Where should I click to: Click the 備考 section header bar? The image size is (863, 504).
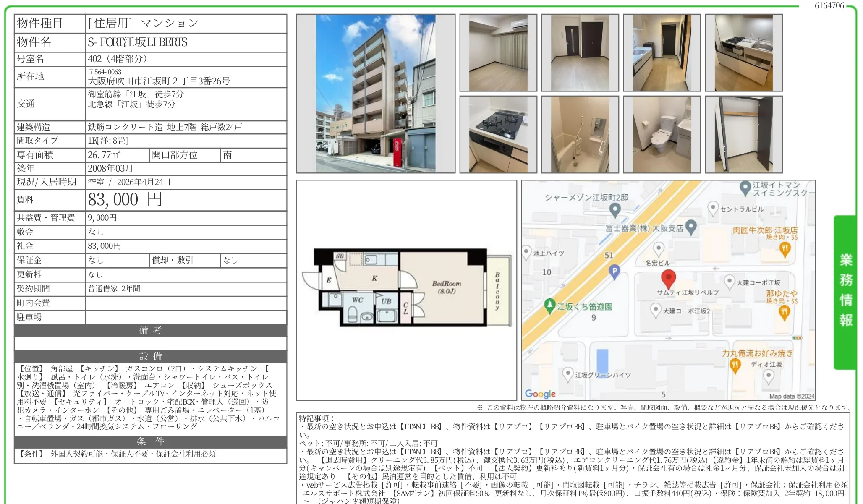click(x=150, y=330)
